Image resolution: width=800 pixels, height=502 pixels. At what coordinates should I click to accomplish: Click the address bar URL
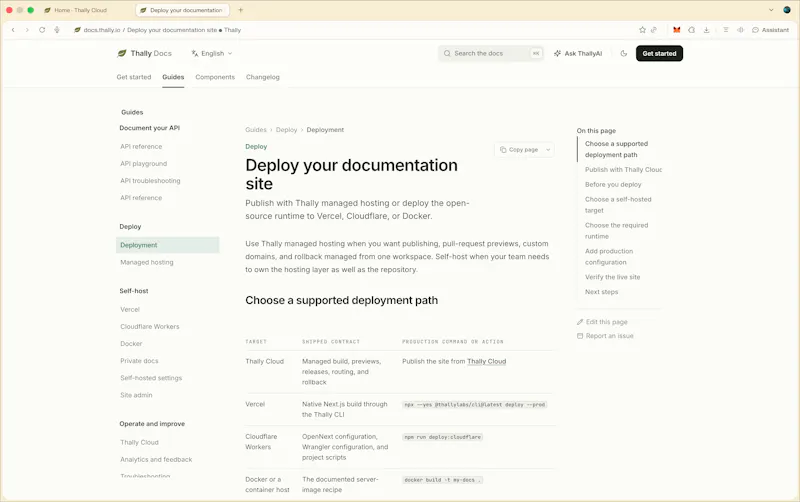click(162, 30)
